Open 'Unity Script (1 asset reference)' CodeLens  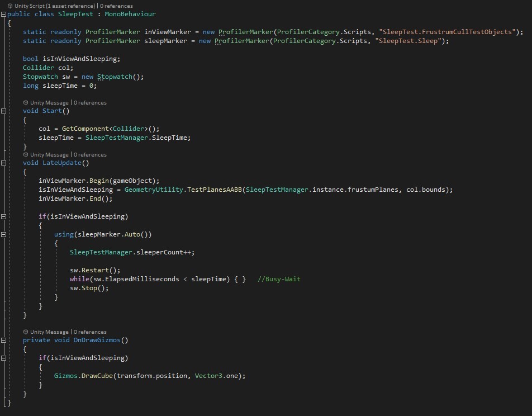(x=55, y=6)
